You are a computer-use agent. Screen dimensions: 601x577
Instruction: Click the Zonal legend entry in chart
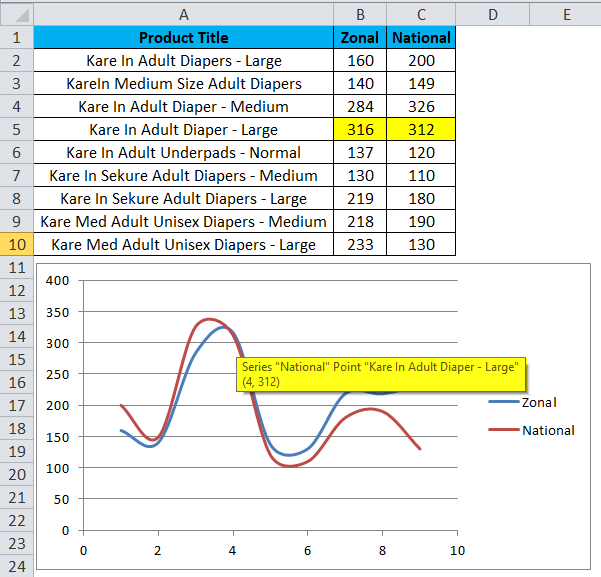[x=522, y=402]
